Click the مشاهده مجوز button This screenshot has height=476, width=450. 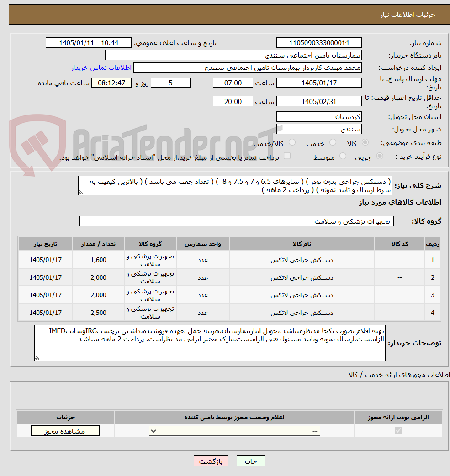click(65, 431)
